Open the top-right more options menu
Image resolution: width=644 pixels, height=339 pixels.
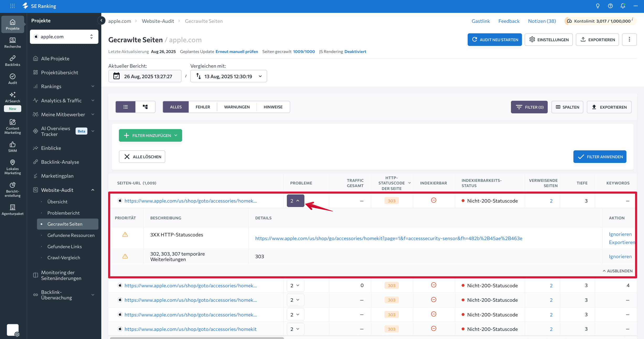(636, 6)
